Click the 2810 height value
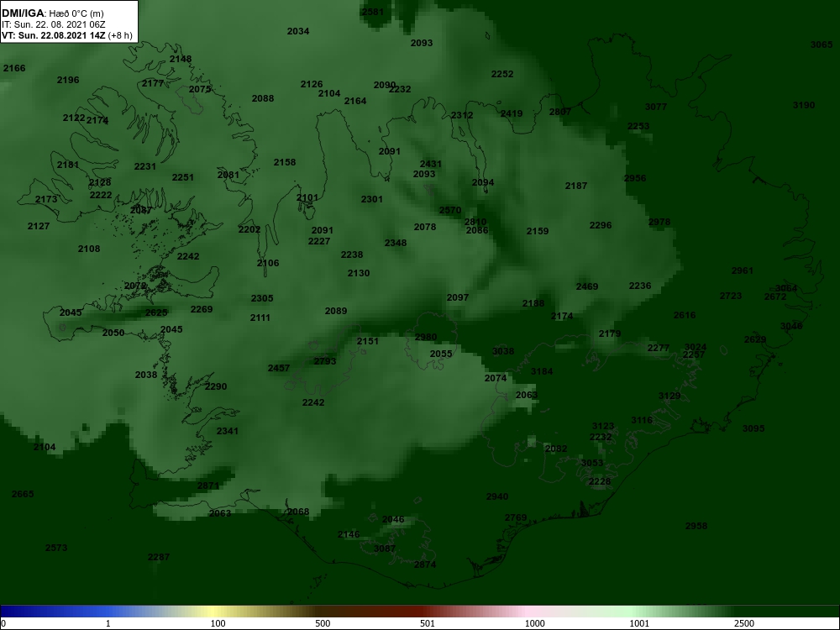 click(475, 222)
